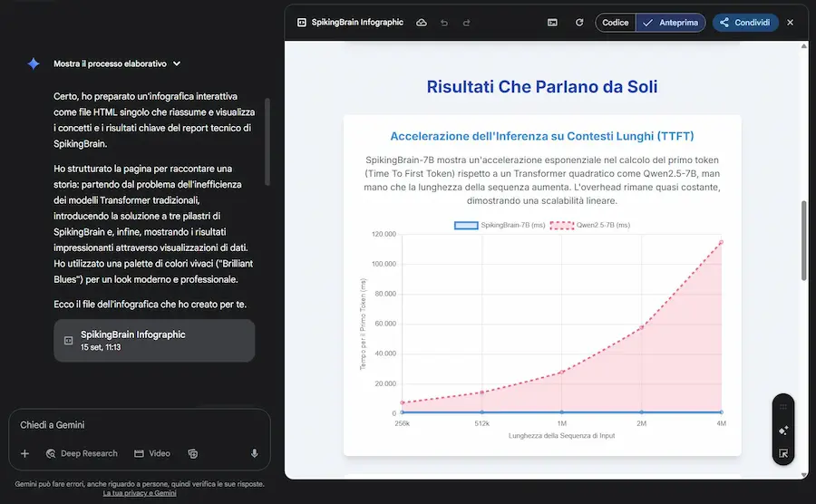
Task: Open La tua privacy e Gemini link
Action: pyautogui.click(x=140, y=493)
